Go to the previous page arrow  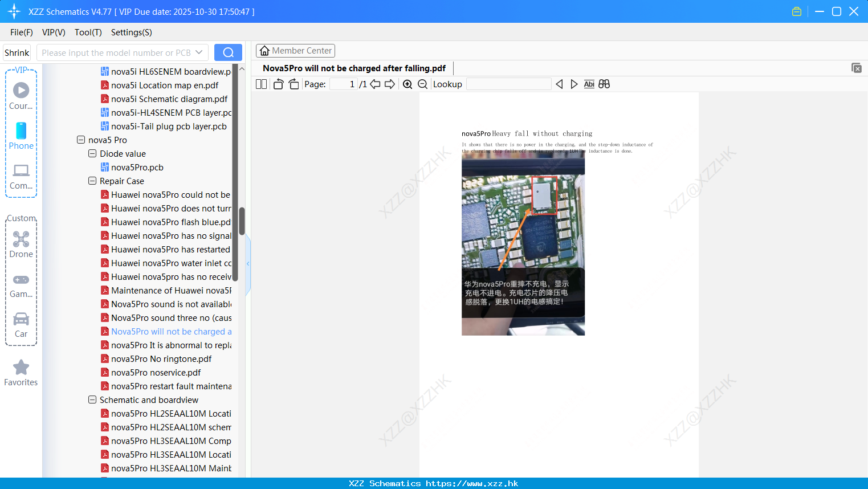375,84
